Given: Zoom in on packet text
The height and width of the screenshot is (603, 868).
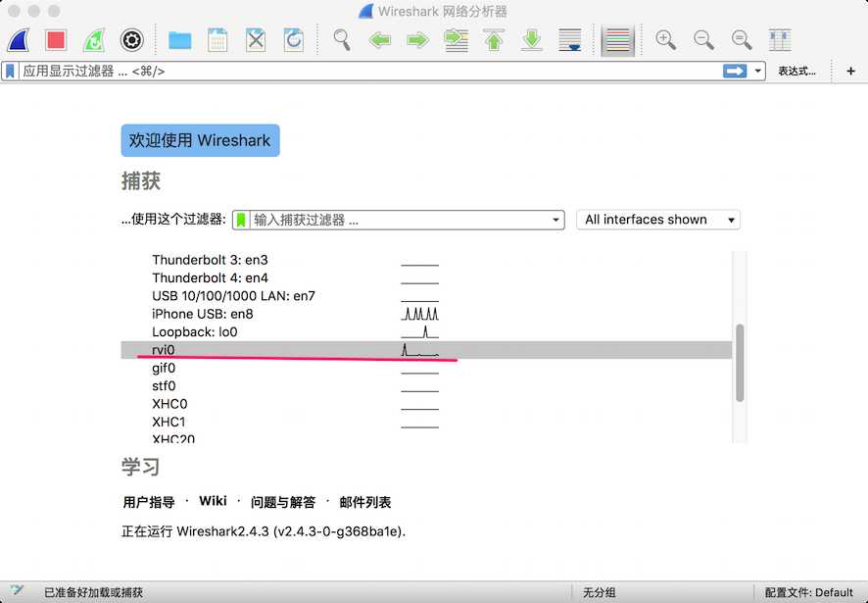Looking at the screenshot, I should [x=665, y=40].
